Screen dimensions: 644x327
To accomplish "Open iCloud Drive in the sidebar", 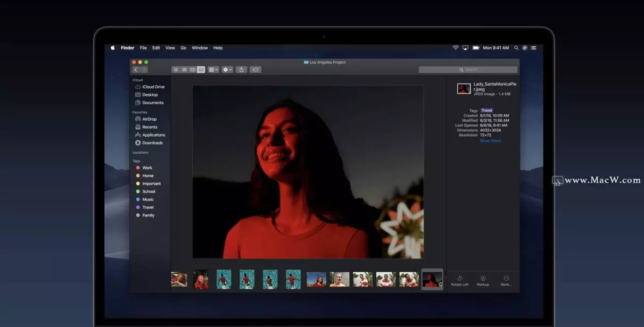I will (150, 87).
